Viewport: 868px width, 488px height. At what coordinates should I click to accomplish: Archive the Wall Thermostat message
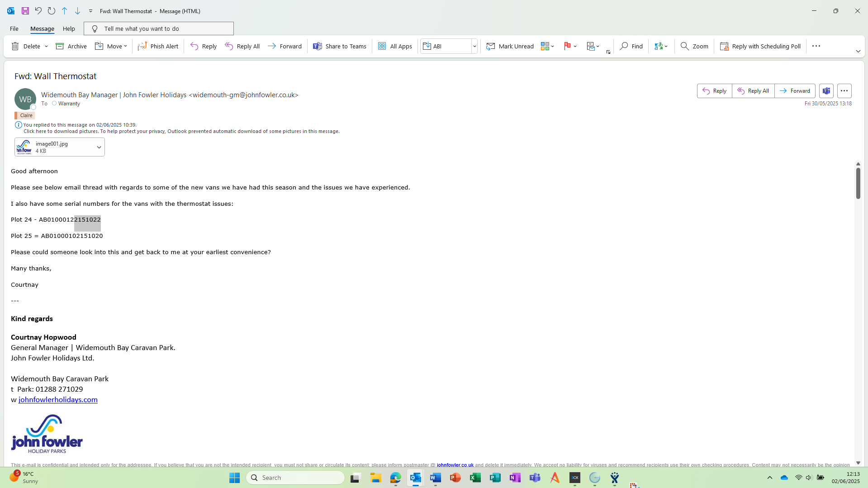[71, 46]
